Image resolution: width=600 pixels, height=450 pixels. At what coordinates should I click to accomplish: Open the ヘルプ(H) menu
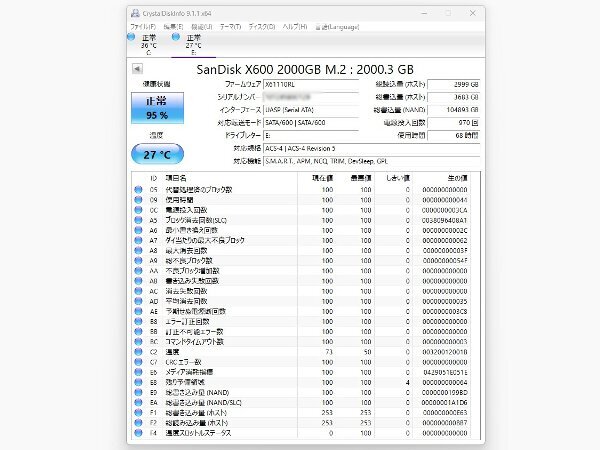(295, 27)
